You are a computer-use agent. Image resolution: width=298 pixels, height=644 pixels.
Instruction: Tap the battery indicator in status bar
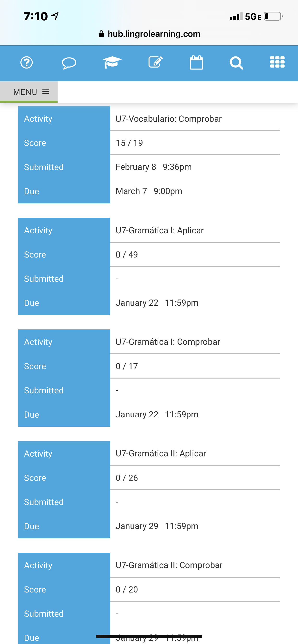pyautogui.click(x=273, y=16)
